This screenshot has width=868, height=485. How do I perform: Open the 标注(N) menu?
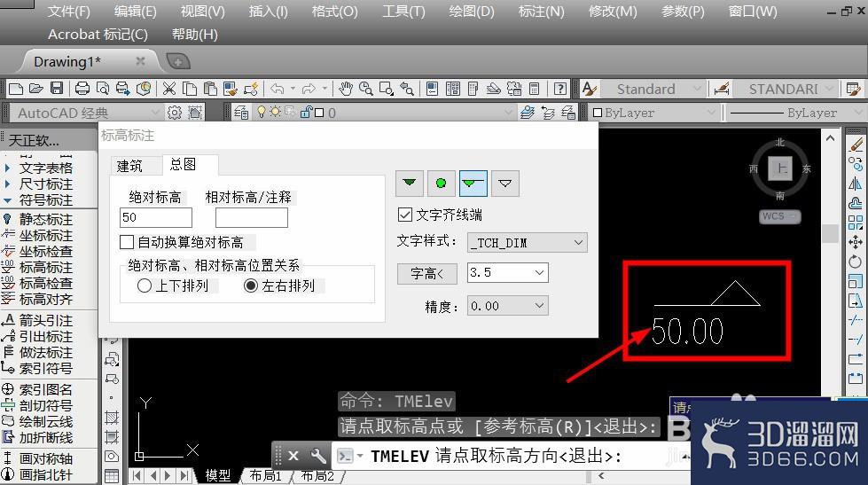click(x=541, y=11)
